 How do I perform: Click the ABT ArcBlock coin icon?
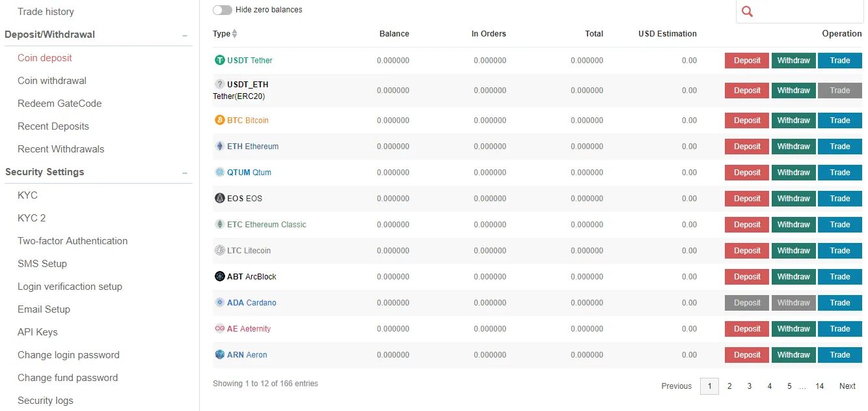click(x=220, y=276)
